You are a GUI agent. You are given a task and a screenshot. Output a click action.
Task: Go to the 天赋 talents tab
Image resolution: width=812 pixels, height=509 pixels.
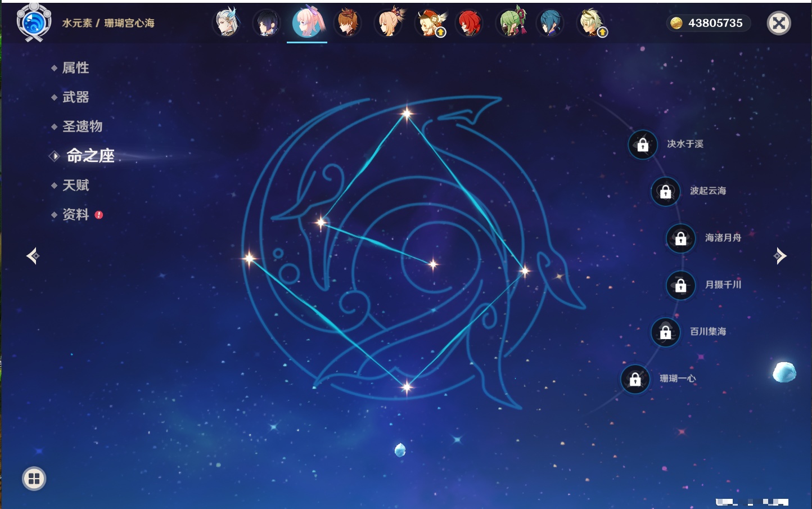click(75, 185)
